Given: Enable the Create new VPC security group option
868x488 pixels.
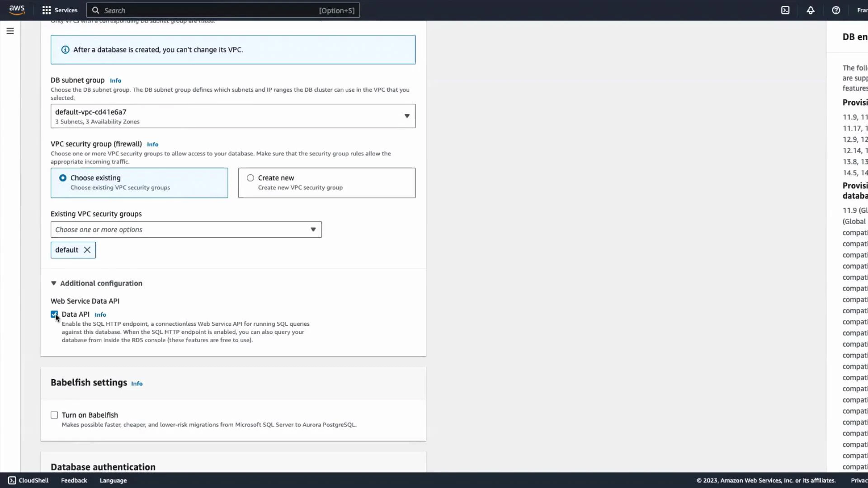Looking at the screenshot, I should (x=250, y=178).
